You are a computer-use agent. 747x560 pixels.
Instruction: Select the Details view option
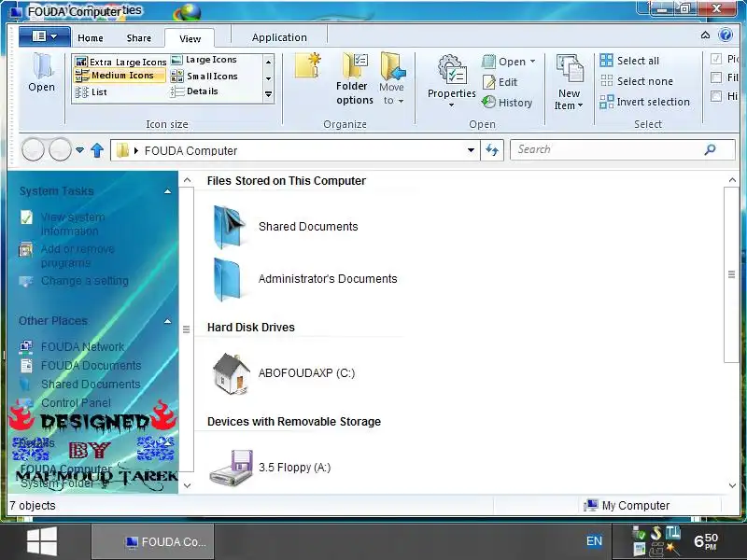pyautogui.click(x=194, y=91)
